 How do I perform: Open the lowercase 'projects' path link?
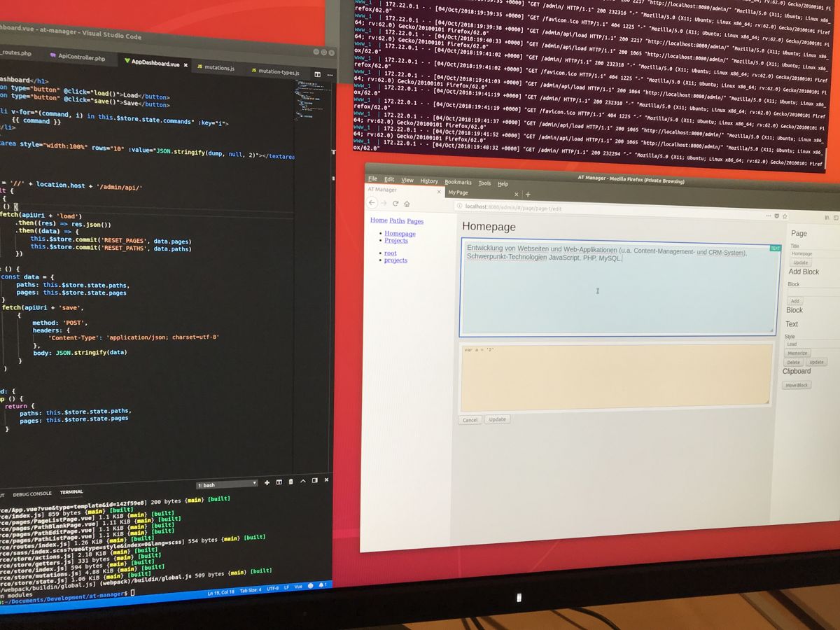click(395, 260)
